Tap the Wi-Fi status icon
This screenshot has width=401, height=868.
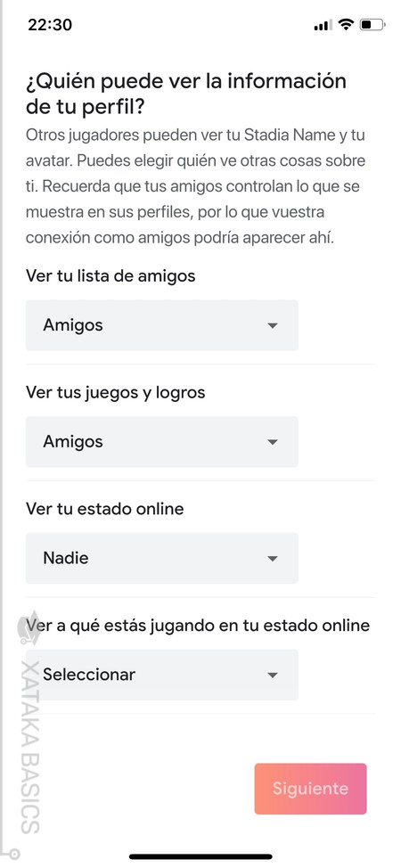point(346,24)
